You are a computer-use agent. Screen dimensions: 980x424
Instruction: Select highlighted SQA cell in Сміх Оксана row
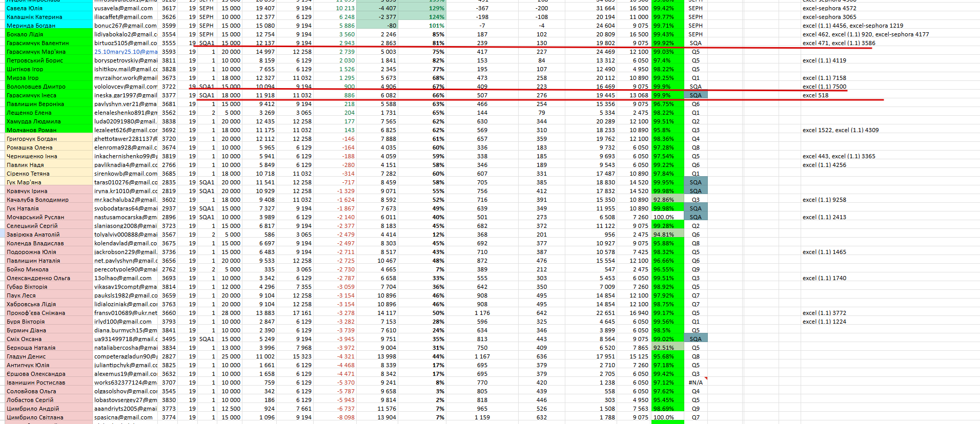(696, 339)
